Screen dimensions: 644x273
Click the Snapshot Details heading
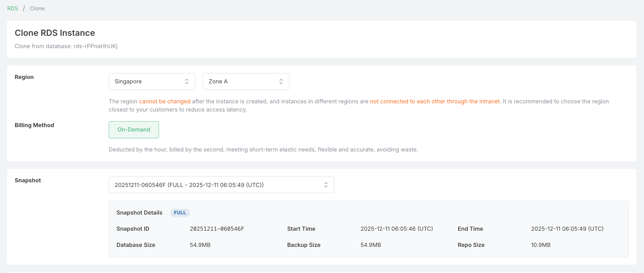pyautogui.click(x=139, y=213)
